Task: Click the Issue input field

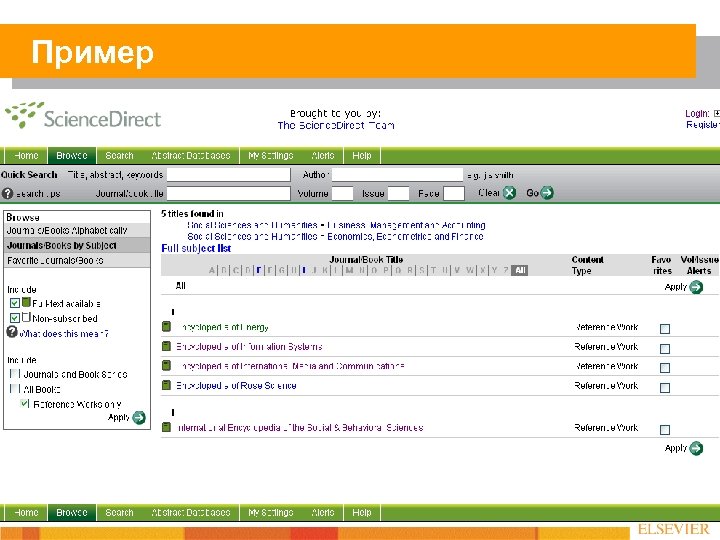Action: (398, 193)
